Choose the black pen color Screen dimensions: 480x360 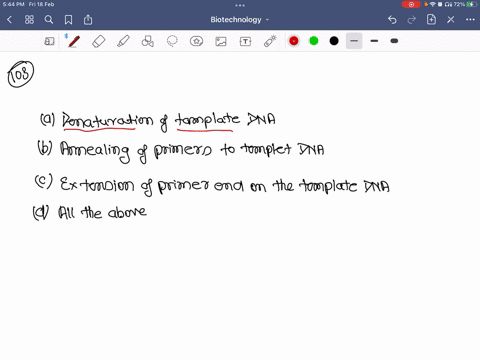click(334, 41)
